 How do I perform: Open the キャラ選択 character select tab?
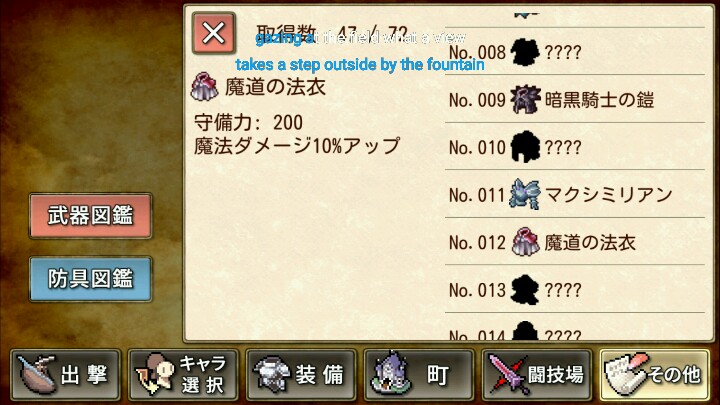pos(183,375)
